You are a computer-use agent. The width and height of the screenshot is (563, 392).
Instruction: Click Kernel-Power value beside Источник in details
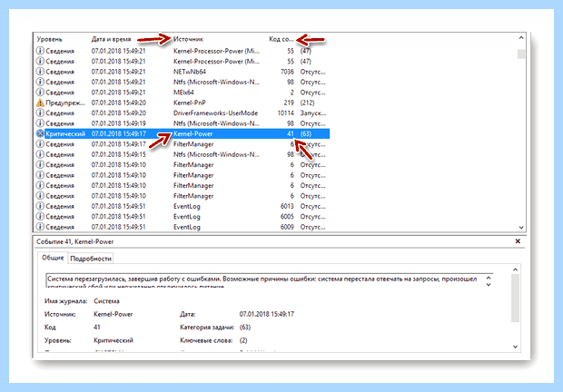click(x=114, y=314)
